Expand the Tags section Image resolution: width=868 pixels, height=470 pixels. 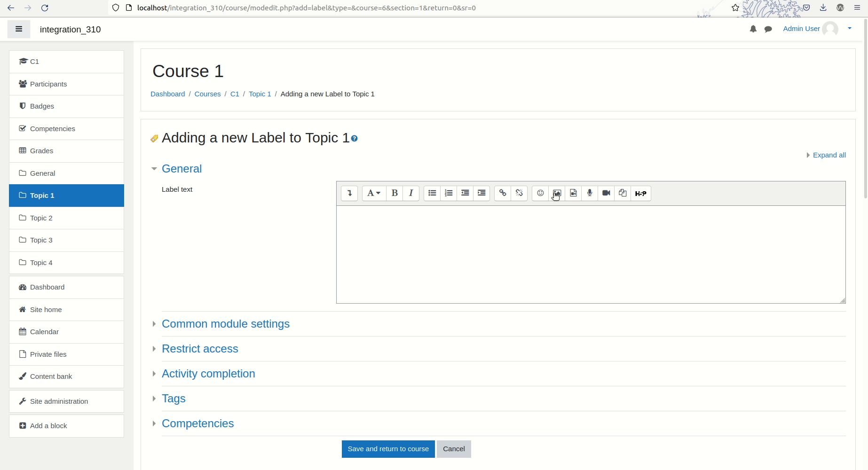[x=174, y=399]
